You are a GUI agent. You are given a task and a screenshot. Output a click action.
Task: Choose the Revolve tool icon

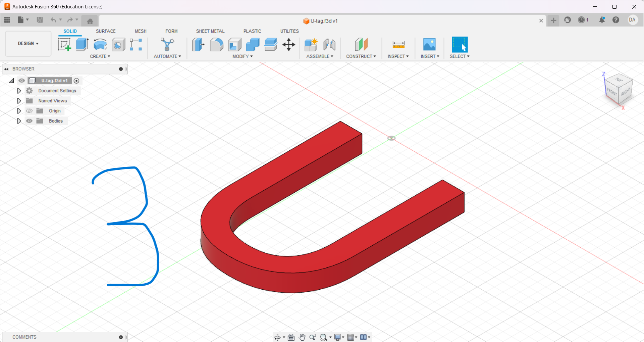point(100,44)
